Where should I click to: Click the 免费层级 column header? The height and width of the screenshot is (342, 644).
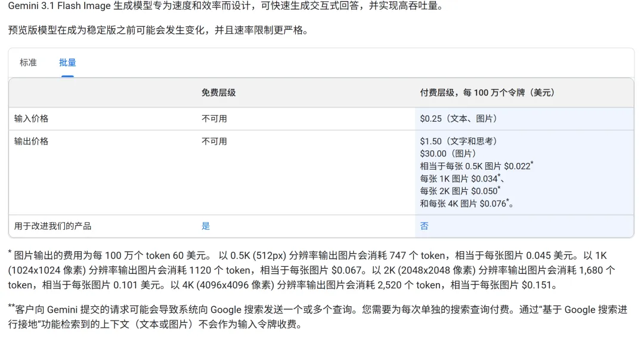[218, 93]
